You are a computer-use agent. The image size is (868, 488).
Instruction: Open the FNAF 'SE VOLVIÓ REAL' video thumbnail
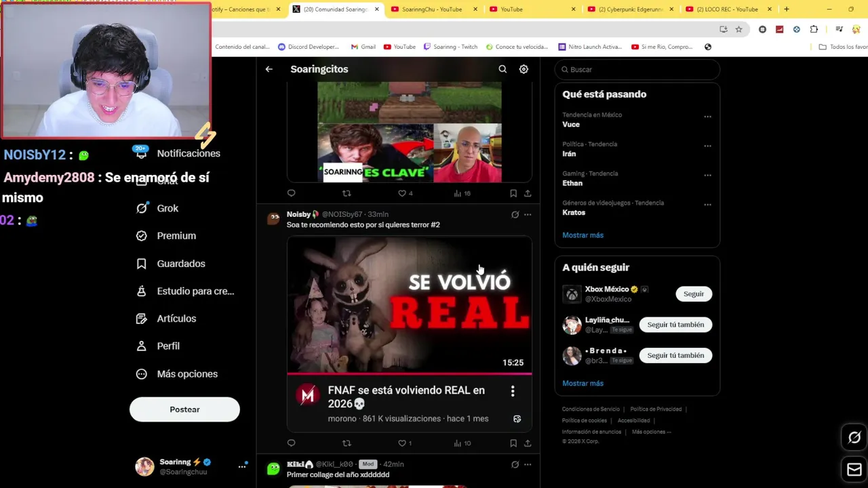410,305
